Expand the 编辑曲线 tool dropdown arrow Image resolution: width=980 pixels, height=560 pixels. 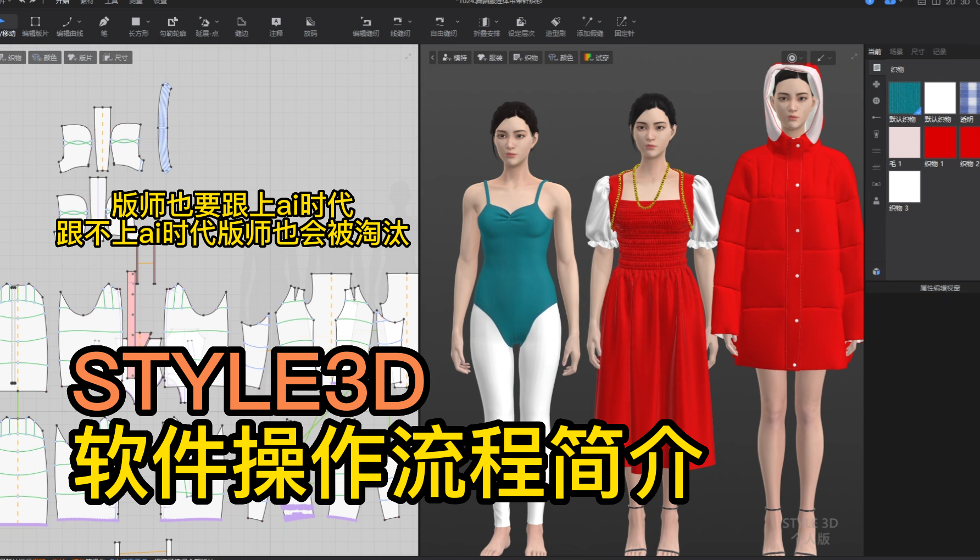[x=80, y=21]
